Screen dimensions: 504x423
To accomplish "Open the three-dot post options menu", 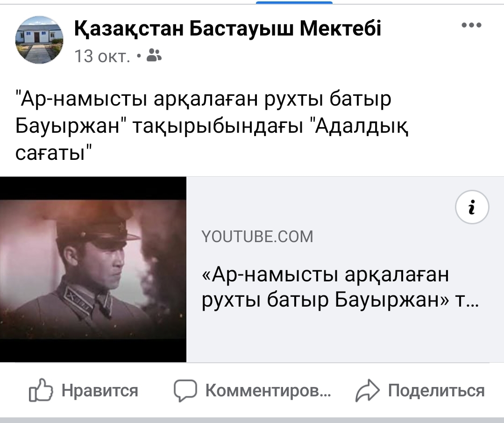I will click(471, 25).
